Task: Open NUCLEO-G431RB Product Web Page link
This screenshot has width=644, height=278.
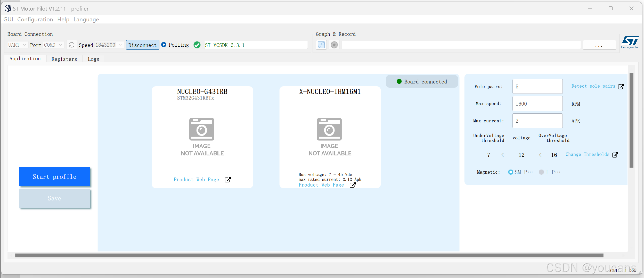Action: click(x=196, y=180)
